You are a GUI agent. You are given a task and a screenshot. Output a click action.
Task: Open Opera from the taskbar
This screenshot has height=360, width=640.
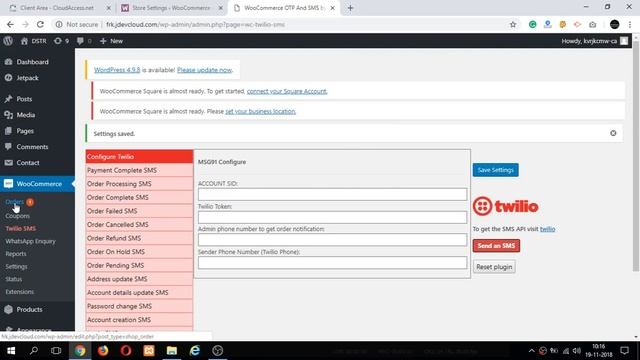126,351
